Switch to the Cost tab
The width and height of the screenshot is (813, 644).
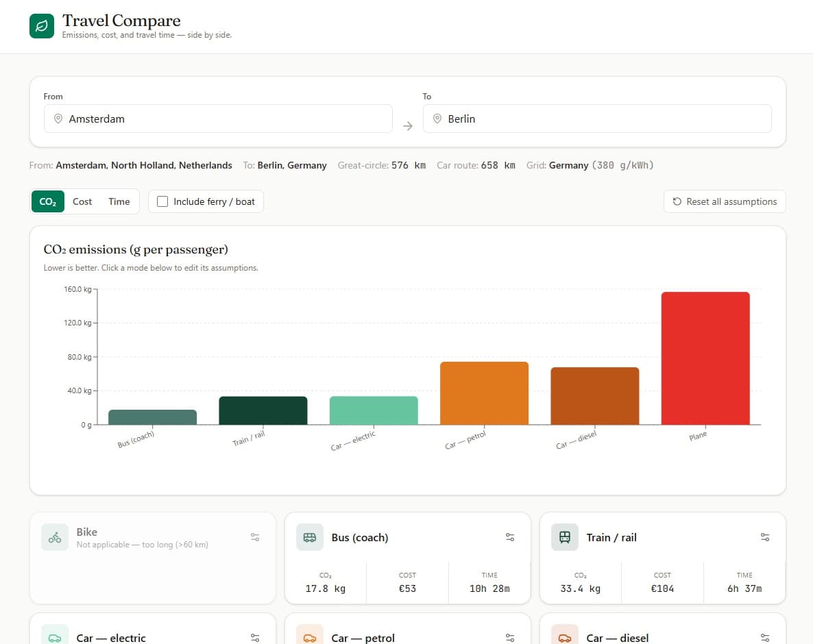[x=82, y=201]
